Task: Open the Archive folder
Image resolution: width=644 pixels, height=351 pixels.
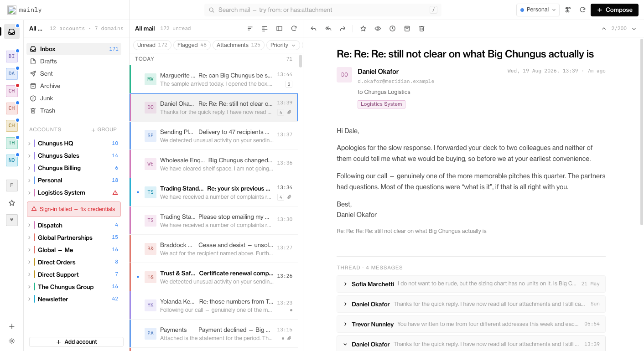Action: 74,86
